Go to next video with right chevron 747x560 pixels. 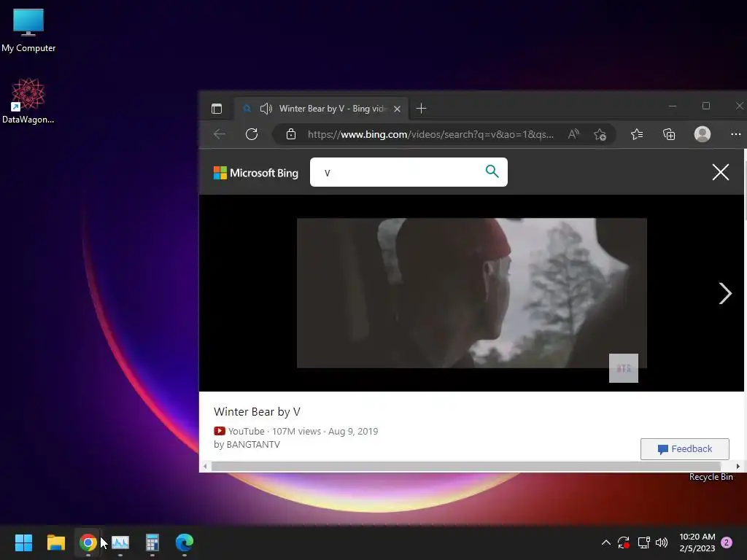click(724, 293)
